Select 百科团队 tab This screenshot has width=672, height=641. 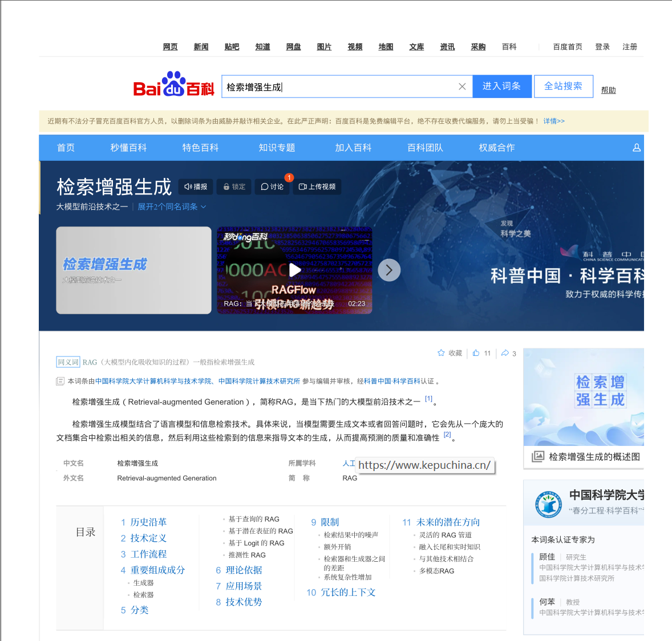coord(425,148)
